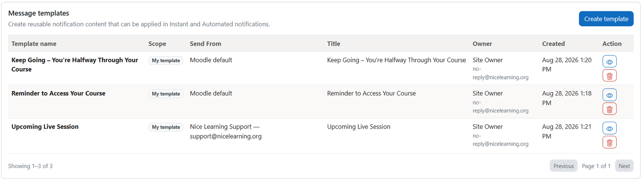Select the Template name column header
This screenshot has height=181, width=644.
(x=34, y=44)
